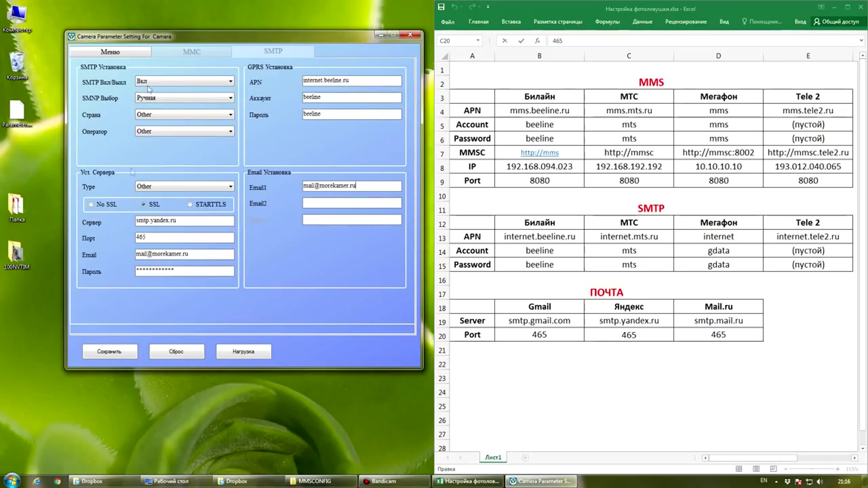Select the SSL radio option

[143, 204]
